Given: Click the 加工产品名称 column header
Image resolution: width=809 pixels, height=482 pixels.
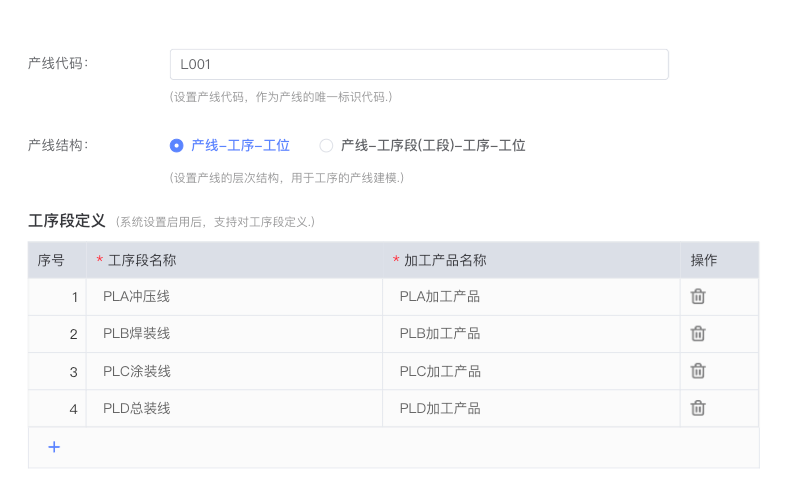Looking at the screenshot, I should (445, 260).
